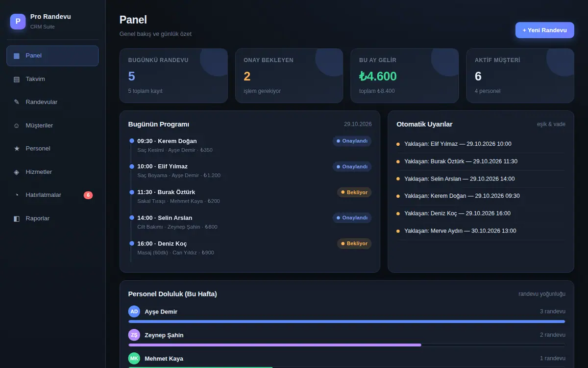Click the Müşteriler smiley icon
The width and height of the screenshot is (588, 368).
coord(17,126)
